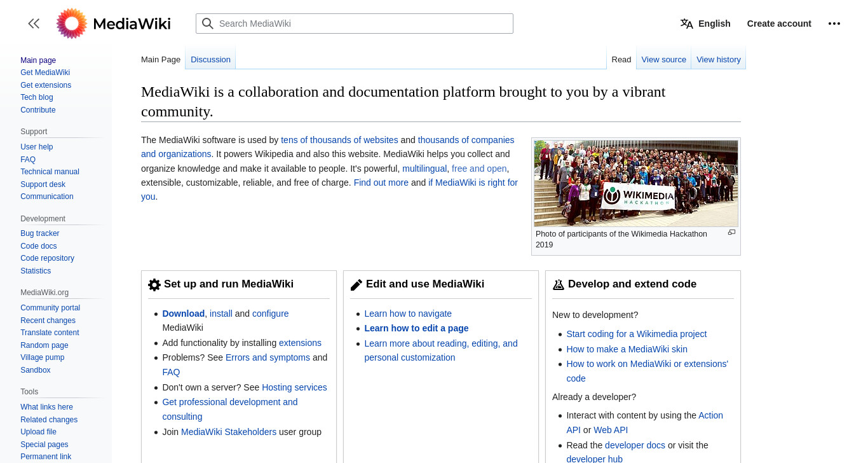Open Translate content link
Screen dimensions: 868x463
click(50, 333)
